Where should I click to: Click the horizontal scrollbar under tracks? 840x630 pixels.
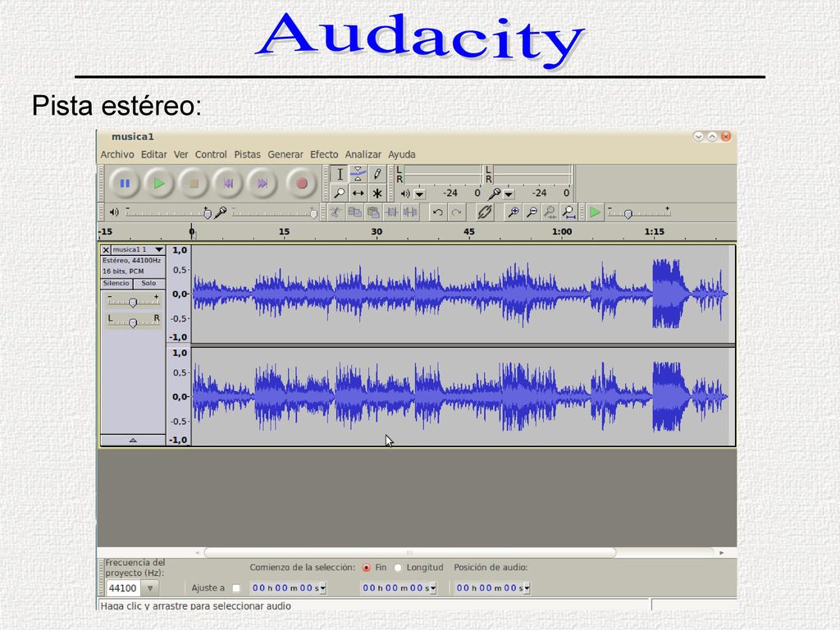point(410,552)
